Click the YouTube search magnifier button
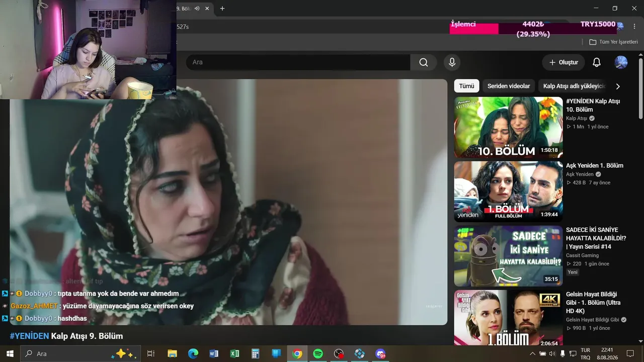This screenshot has width=644, height=362. click(x=424, y=62)
